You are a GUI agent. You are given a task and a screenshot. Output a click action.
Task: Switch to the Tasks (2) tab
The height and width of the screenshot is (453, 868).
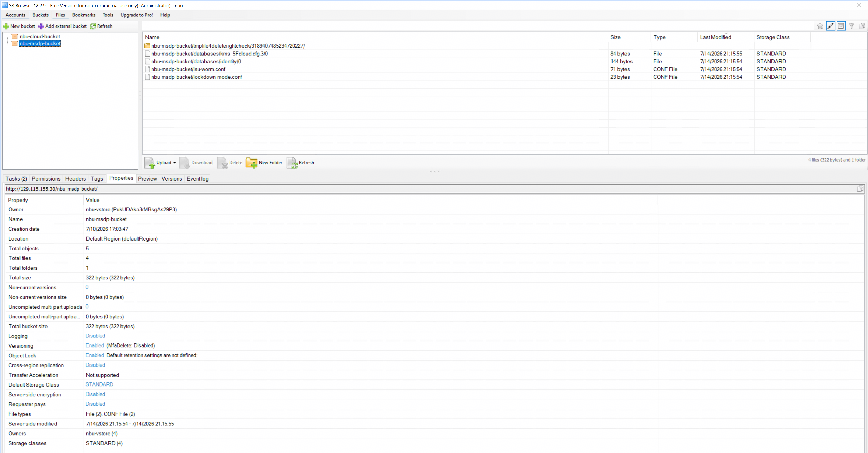(16, 179)
